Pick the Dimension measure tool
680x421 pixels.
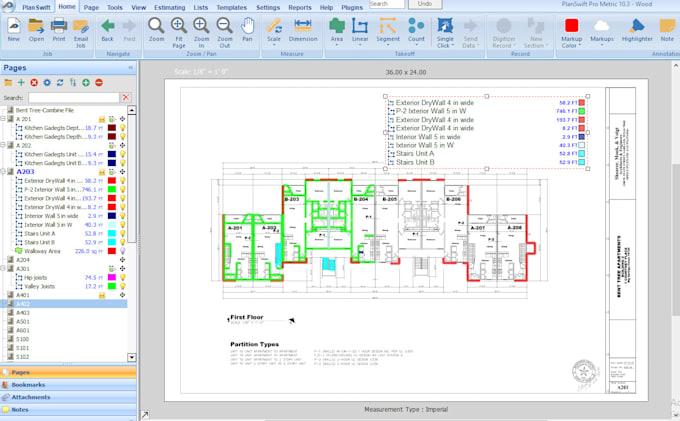pos(303,30)
